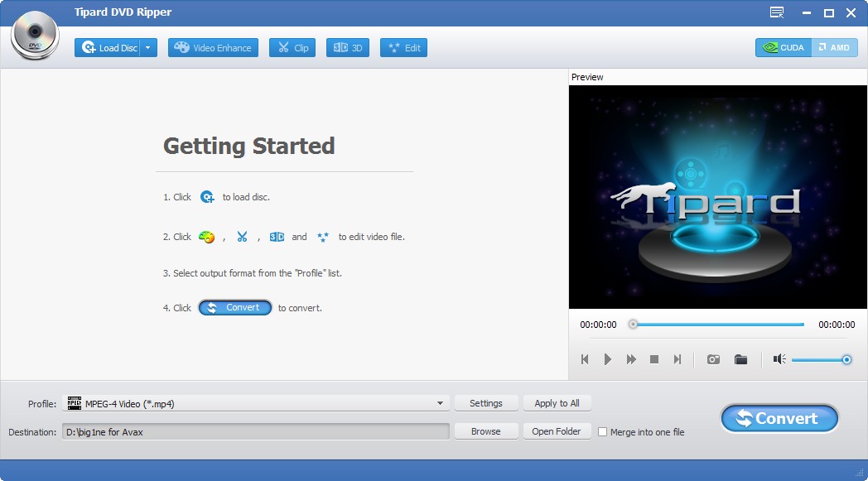Play the preview video
This screenshot has width=868, height=481.
pyautogui.click(x=607, y=359)
